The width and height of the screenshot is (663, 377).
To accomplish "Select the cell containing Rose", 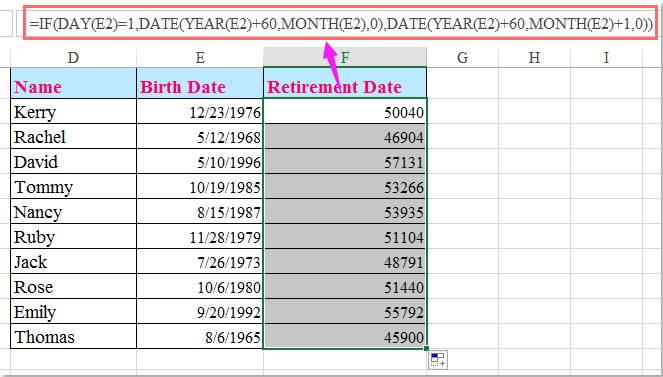I will (73, 287).
